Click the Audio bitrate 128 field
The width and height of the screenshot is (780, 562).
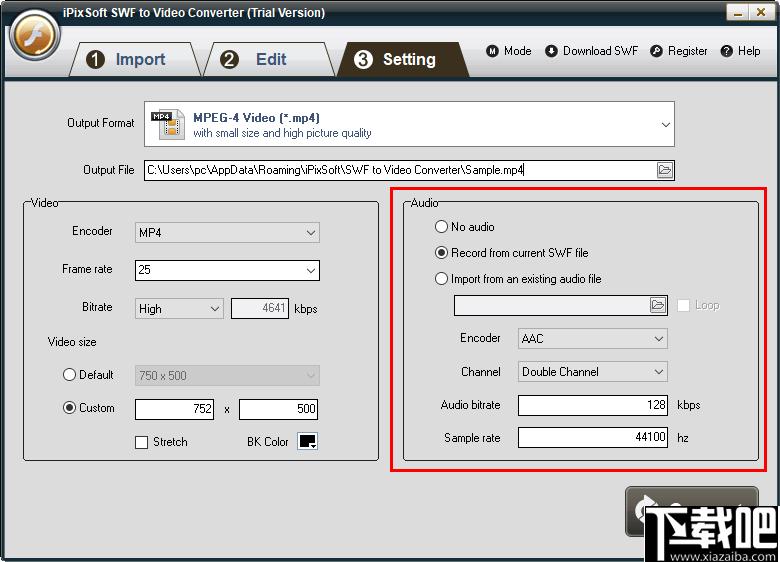coord(592,405)
